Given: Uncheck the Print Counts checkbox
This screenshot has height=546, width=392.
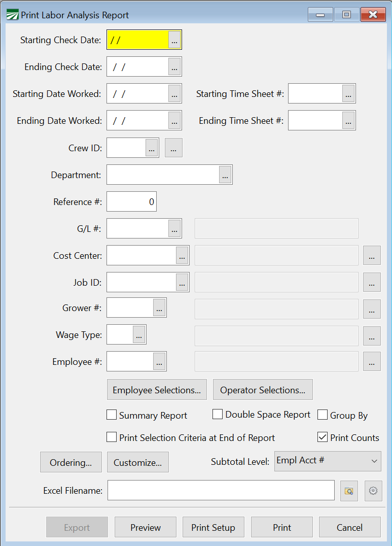Looking at the screenshot, I should tap(323, 437).
